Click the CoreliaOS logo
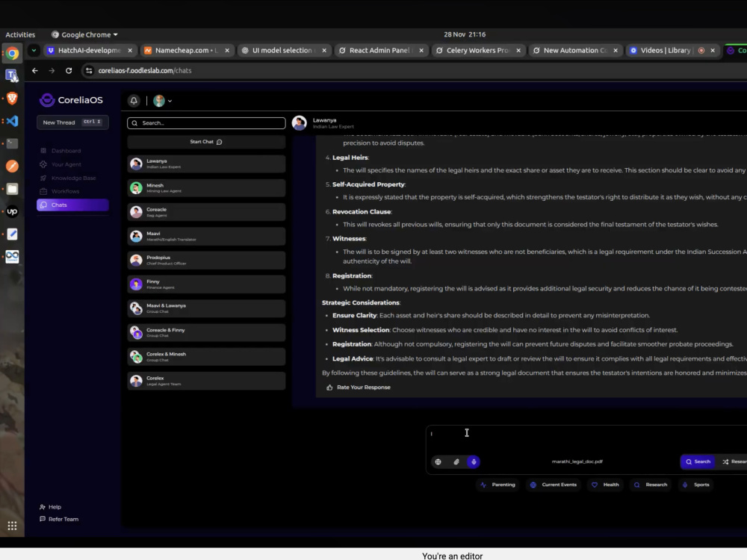The image size is (747, 560). click(71, 100)
